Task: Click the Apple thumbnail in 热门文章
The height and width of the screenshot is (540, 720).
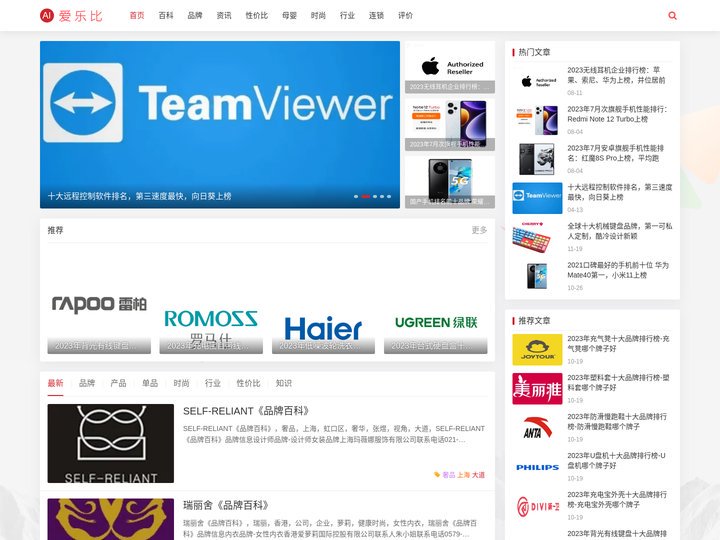Action: click(537, 81)
